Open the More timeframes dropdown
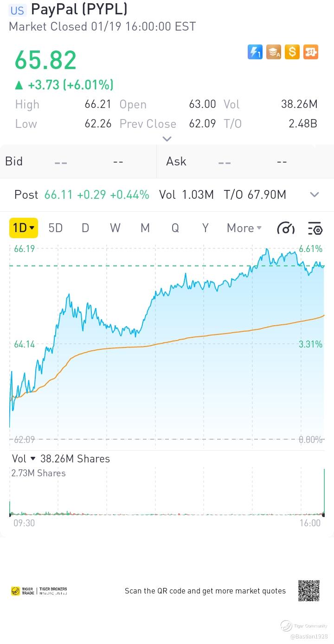Screen dimensions: 334x644 point(244,228)
